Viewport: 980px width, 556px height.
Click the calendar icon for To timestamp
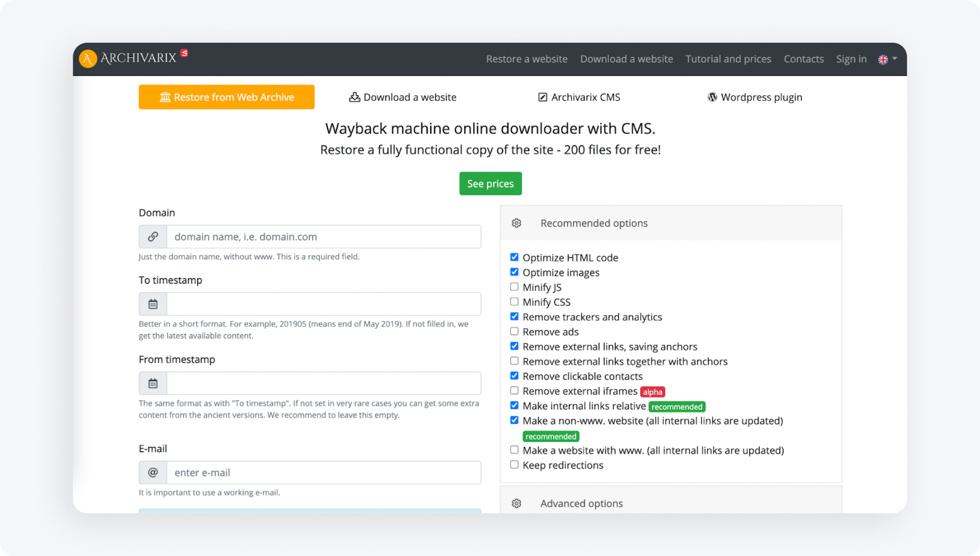153,304
